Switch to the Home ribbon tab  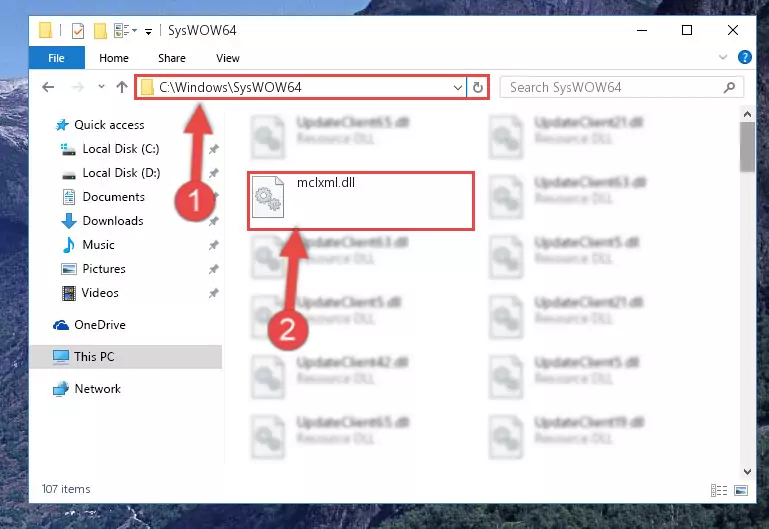point(114,58)
